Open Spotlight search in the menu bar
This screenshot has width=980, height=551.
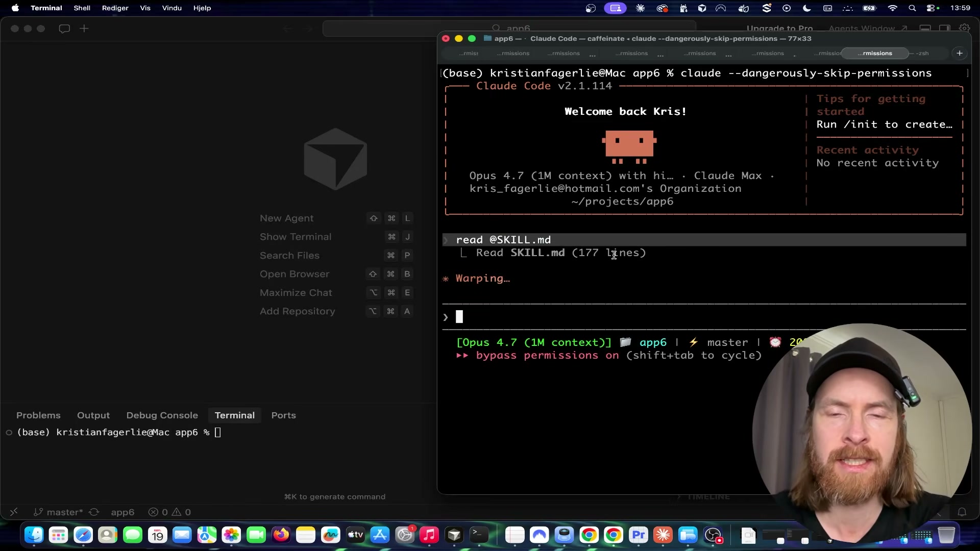tap(913, 8)
